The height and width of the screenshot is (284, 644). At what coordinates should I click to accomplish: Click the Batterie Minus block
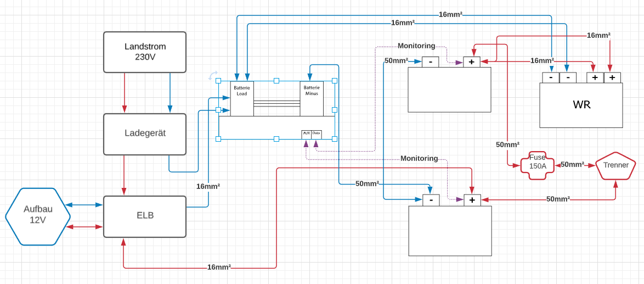coord(312,99)
